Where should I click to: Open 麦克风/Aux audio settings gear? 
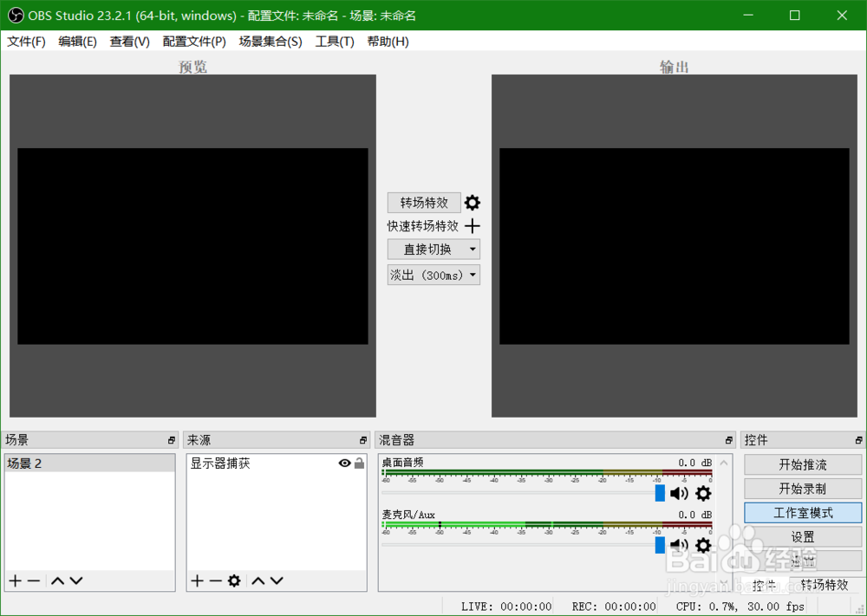[703, 545]
